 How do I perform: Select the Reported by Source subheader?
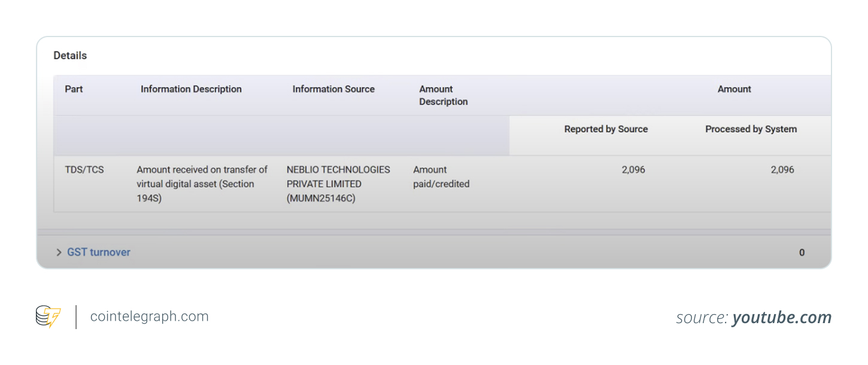pyautogui.click(x=605, y=129)
